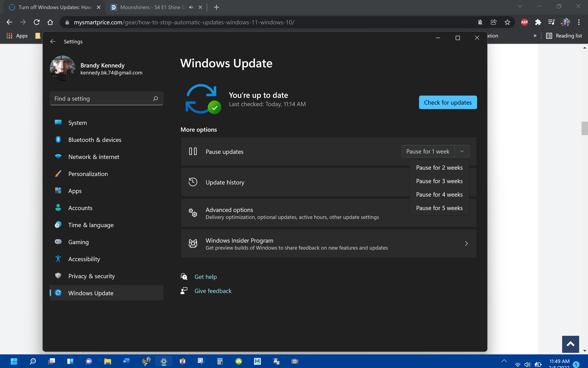Click the Give feedback link
Image resolution: width=588 pixels, height=368 pixels.
point(213,291)
